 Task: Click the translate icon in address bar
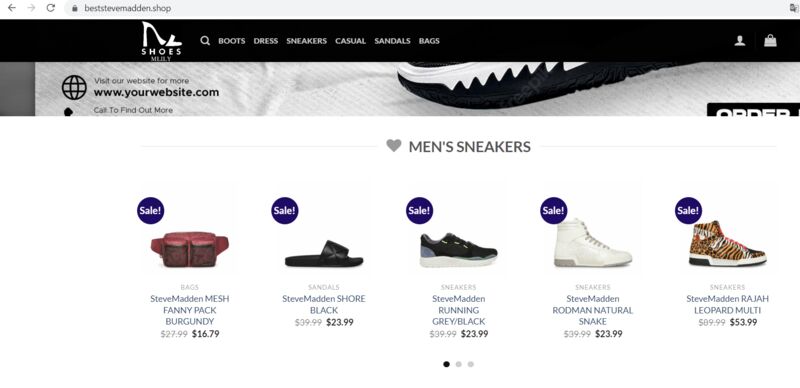(x=794, y=8)
